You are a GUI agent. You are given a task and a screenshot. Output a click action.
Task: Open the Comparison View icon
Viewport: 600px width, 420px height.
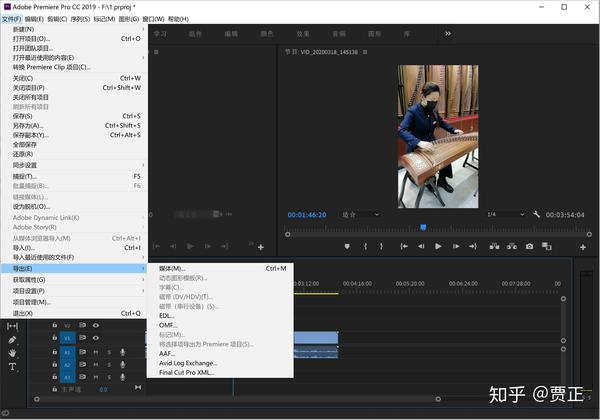[546, 246]
